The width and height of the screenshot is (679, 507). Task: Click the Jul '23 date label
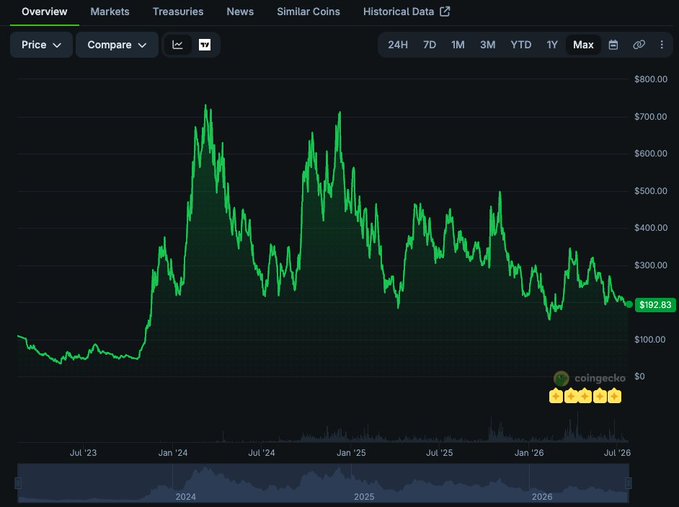[x=83, y=453]
